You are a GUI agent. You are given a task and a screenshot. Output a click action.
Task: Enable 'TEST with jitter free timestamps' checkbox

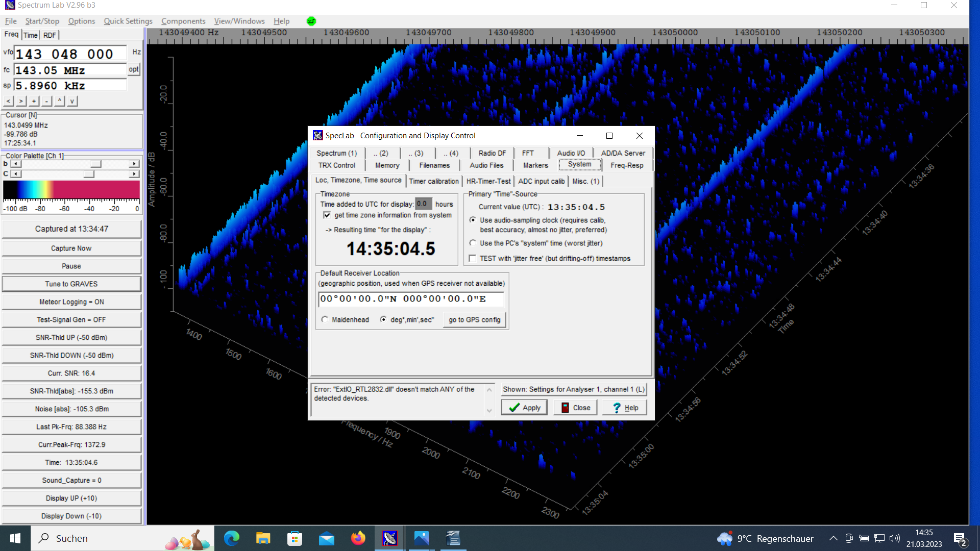(x=473, y=259)
